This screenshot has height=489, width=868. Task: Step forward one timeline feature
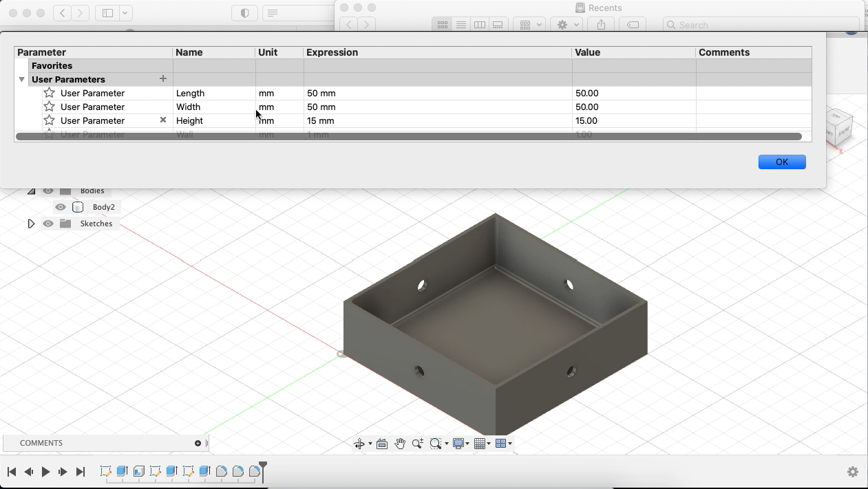(63, 472)
